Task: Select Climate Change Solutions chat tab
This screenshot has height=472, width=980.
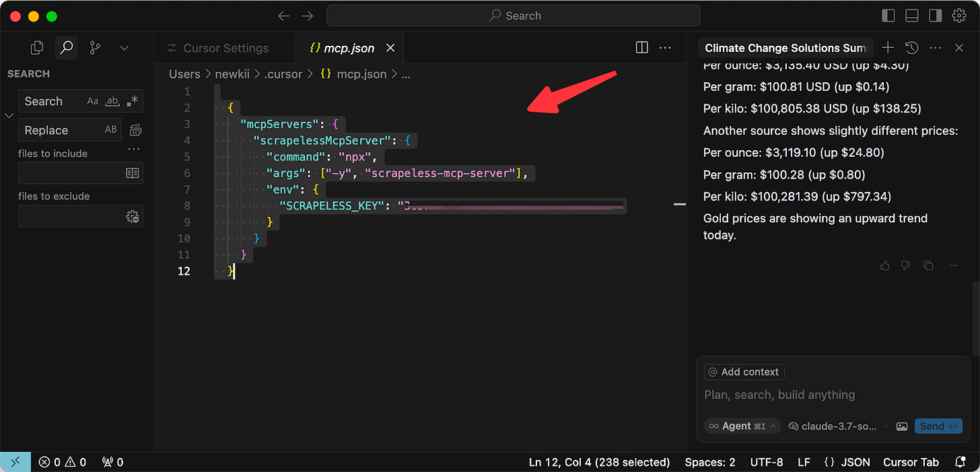Action: pyautogui.click(x=785, y=48)
